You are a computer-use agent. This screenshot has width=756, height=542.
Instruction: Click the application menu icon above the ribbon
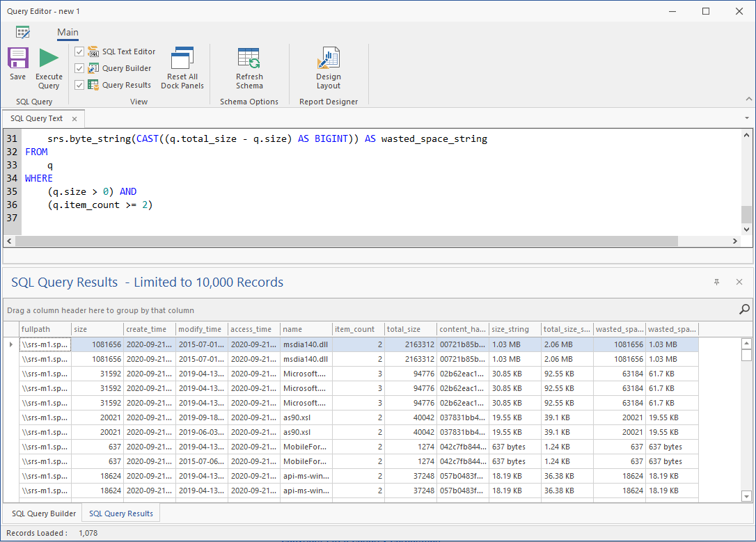pos(23,32)
